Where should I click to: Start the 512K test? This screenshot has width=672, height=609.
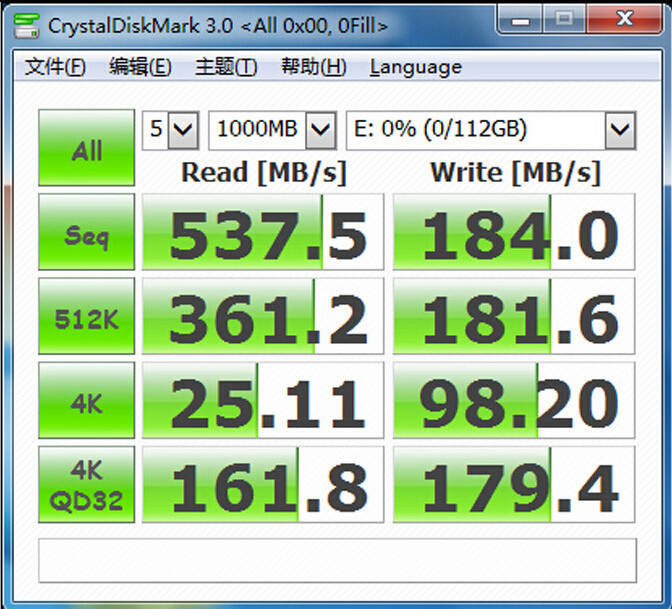click(x=87, y=316)
